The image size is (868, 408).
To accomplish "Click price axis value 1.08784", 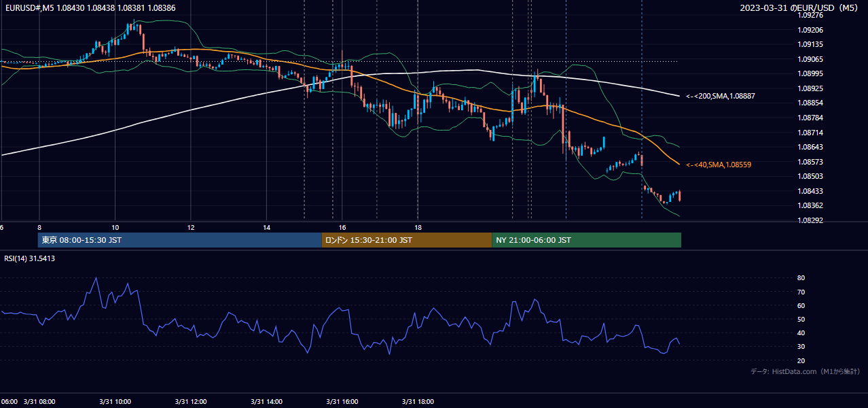I will pos(810,118).
